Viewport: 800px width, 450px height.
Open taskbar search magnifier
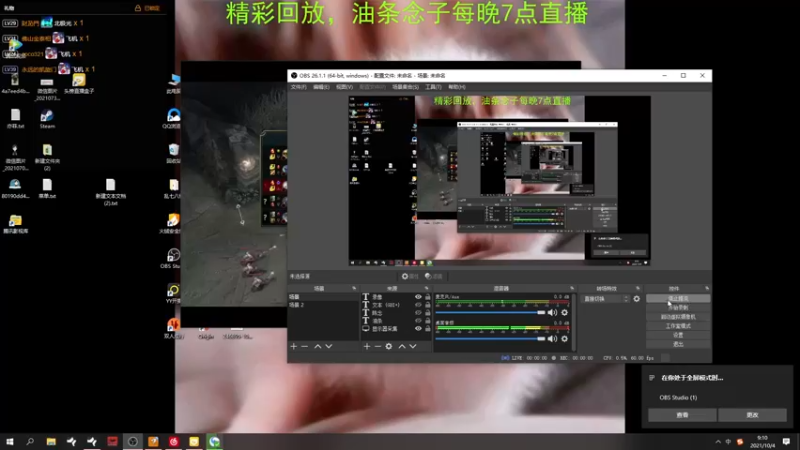pos(30,441)
